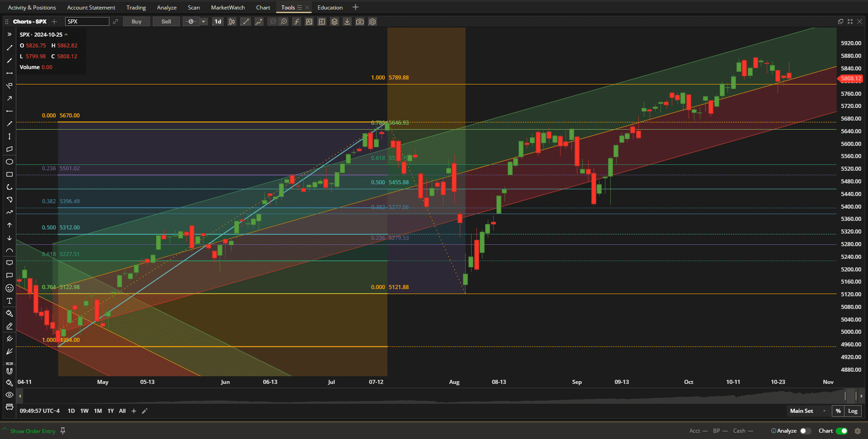Image resolution: width=868 pixels, height=439 pixels.
Task: Open the order type clock dropdown arrow
Action: point(203,22)
